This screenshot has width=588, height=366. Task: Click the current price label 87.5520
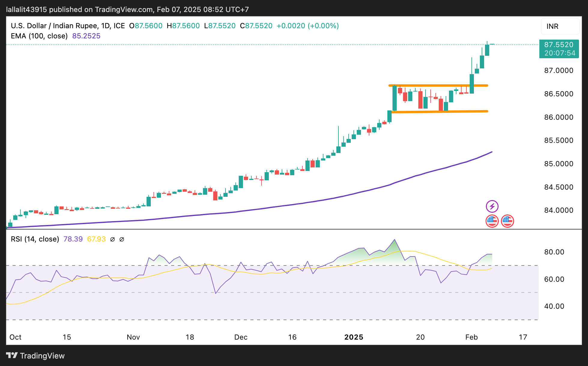[x=559, y=45]
